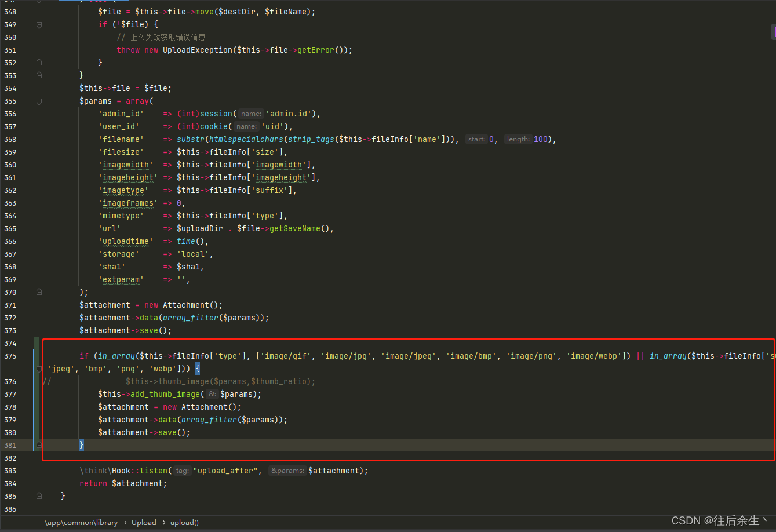Click the highlighted closing brace on line 381
776x532 pixels.
pos(82,445)
